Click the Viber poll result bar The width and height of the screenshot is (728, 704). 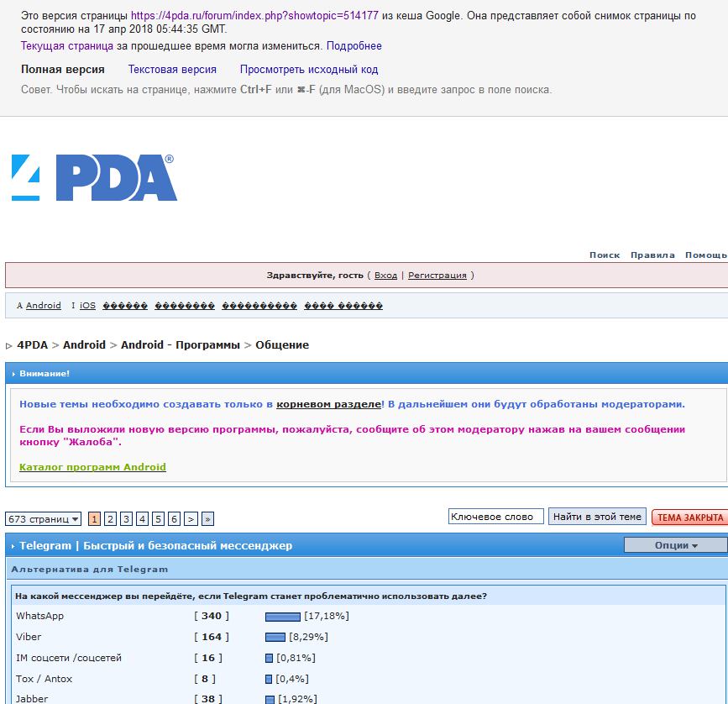point(275,637)
